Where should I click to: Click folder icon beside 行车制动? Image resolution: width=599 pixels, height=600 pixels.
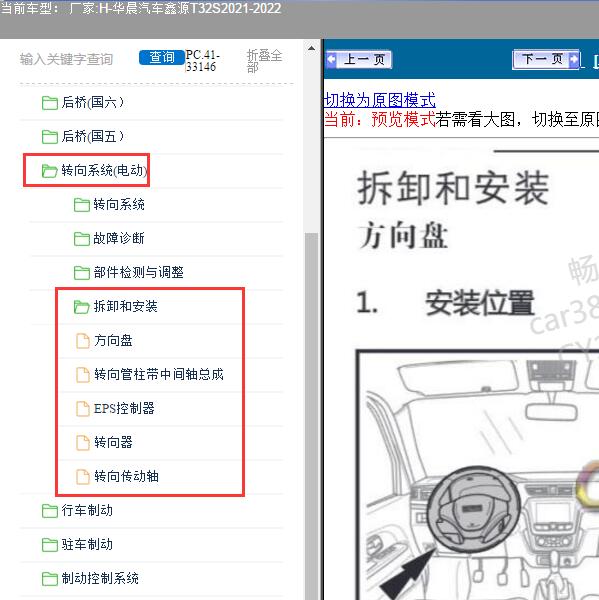point(50,511)
